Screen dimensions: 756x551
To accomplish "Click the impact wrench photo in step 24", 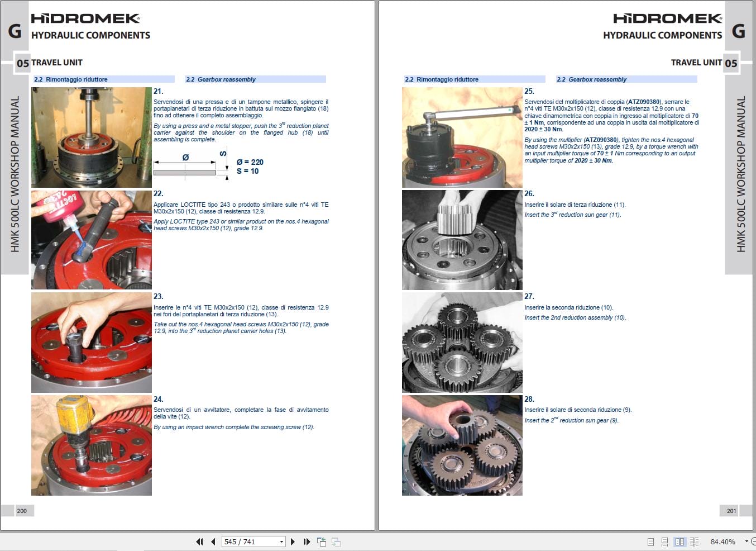I will [91, 445].
